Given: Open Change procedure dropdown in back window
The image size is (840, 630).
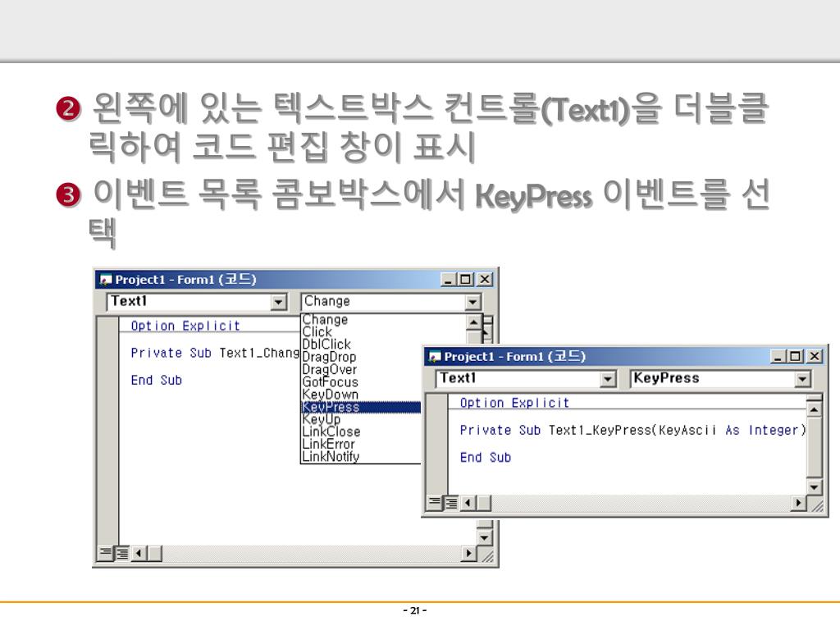Looking at the screenshot, I should point(472,302).
